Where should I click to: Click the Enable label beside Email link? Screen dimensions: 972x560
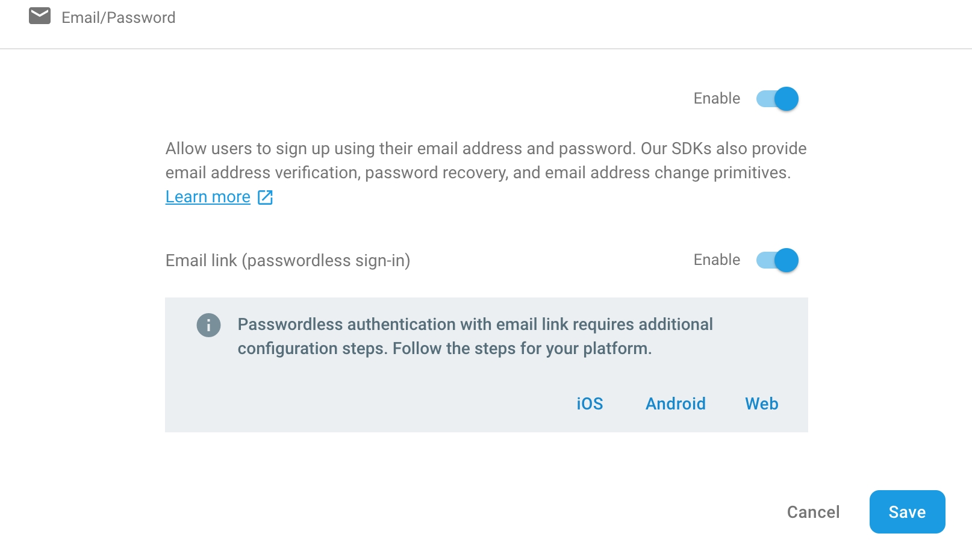tap(717, 260)
